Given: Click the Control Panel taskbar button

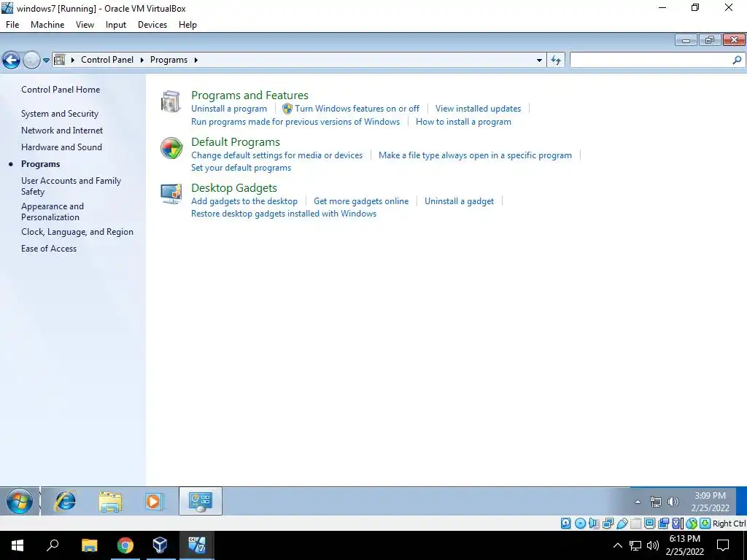Looking at the screenshot, I should point(201,501).
